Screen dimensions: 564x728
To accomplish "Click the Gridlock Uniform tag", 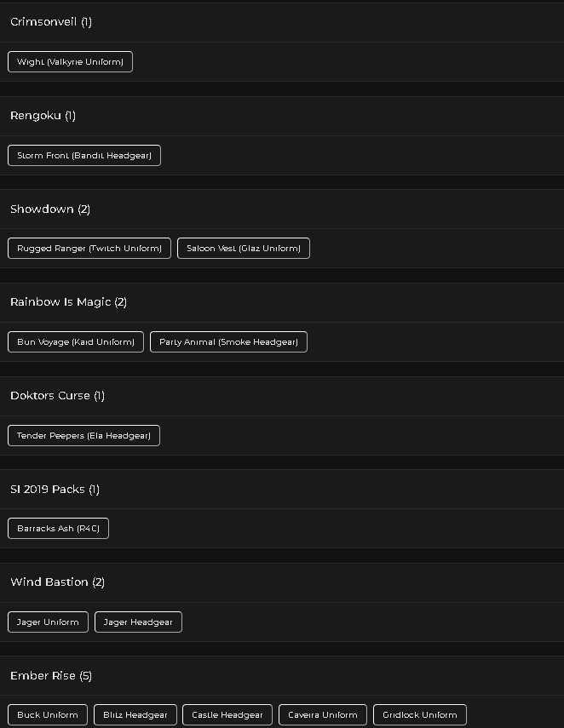I will (x=419, y=715).
